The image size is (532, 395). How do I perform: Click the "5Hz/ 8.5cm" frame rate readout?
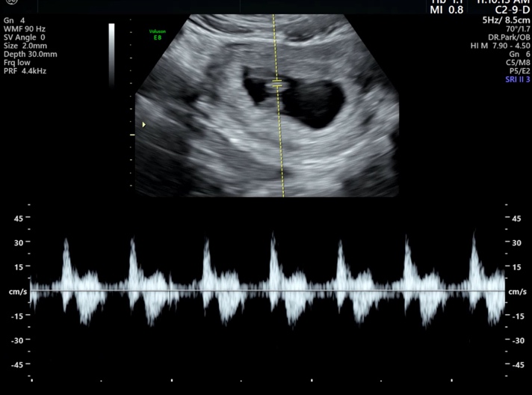(x=506, y=20)
